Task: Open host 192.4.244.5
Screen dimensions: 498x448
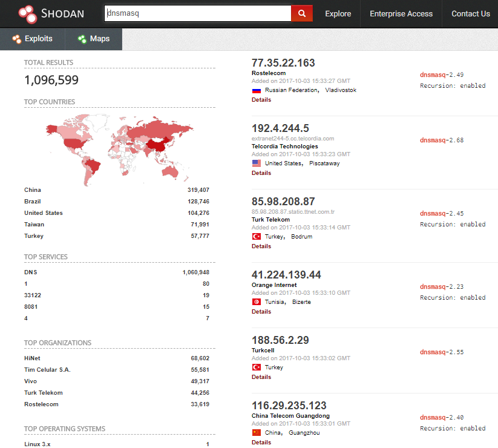Action: 280,128
